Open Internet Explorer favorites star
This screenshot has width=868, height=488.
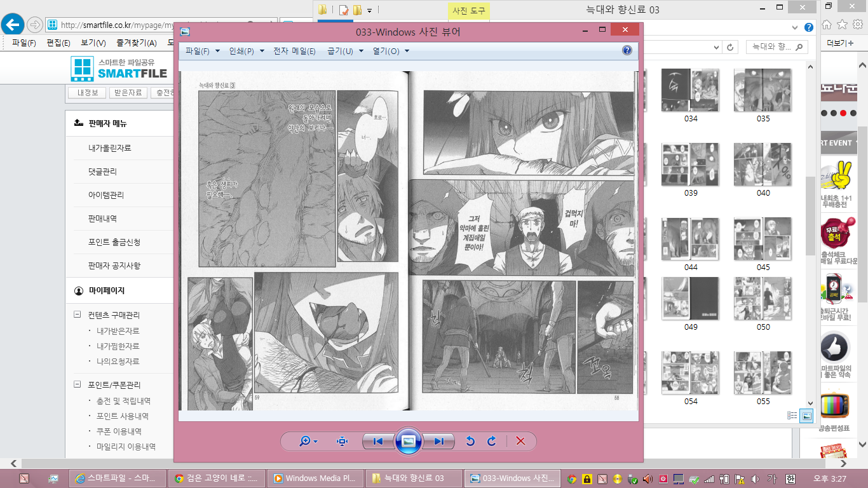[x=842, y=25]
